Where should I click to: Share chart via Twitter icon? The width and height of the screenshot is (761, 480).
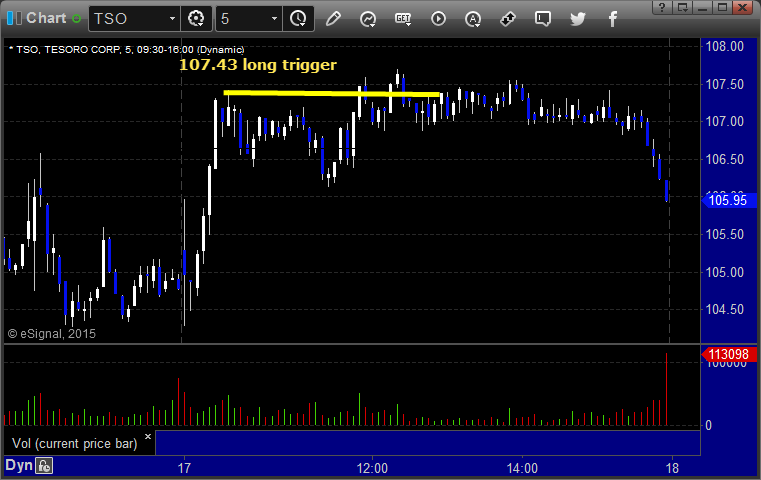[x=578, y=19]
